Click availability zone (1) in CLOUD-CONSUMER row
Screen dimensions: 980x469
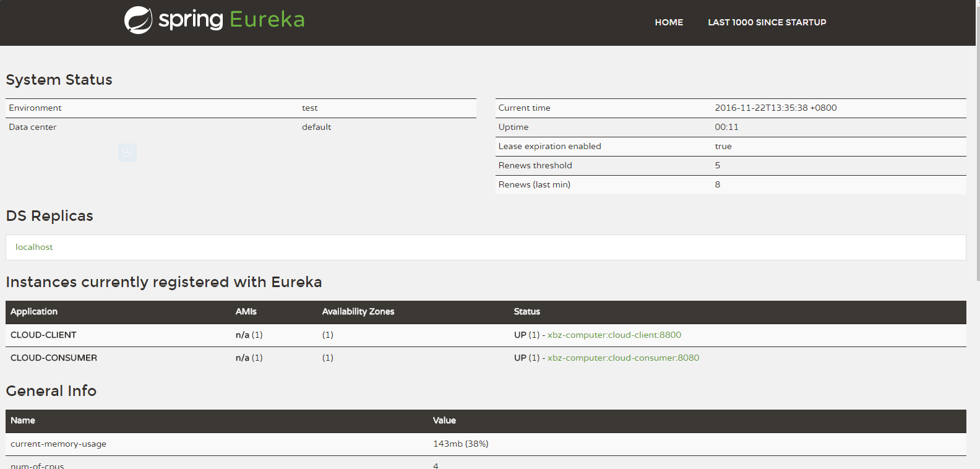328,358
